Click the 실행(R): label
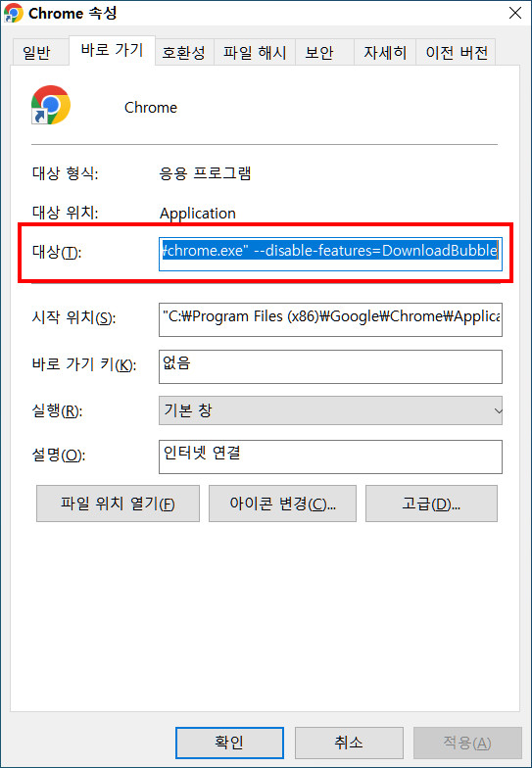532x768 pixels. [57, 411]
